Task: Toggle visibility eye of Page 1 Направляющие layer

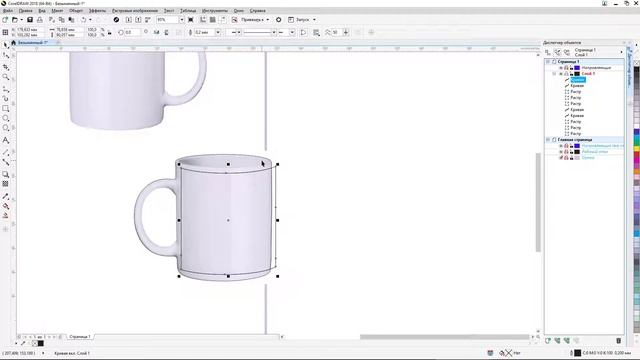Action: (561, 68)
